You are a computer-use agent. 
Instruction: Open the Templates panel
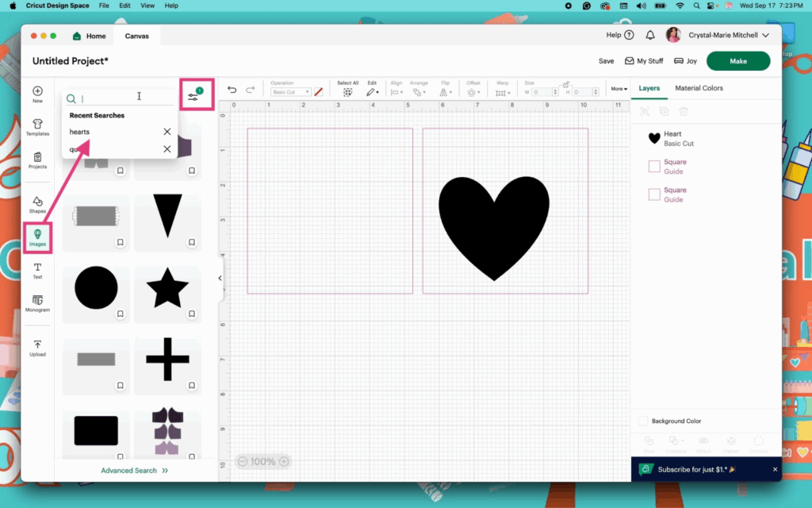click(37, 127)
